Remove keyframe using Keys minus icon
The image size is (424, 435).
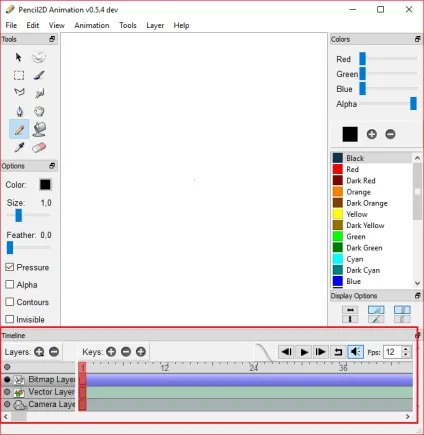126,352
